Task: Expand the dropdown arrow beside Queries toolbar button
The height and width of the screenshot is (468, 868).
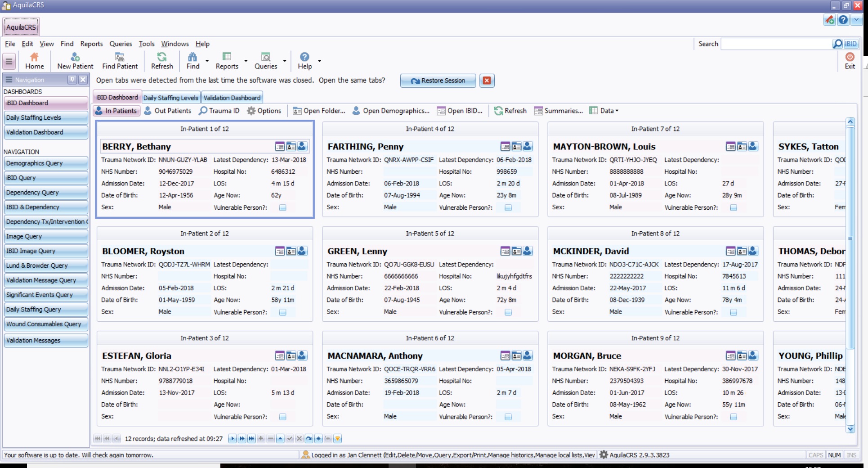Action: [x=284, y=61]
